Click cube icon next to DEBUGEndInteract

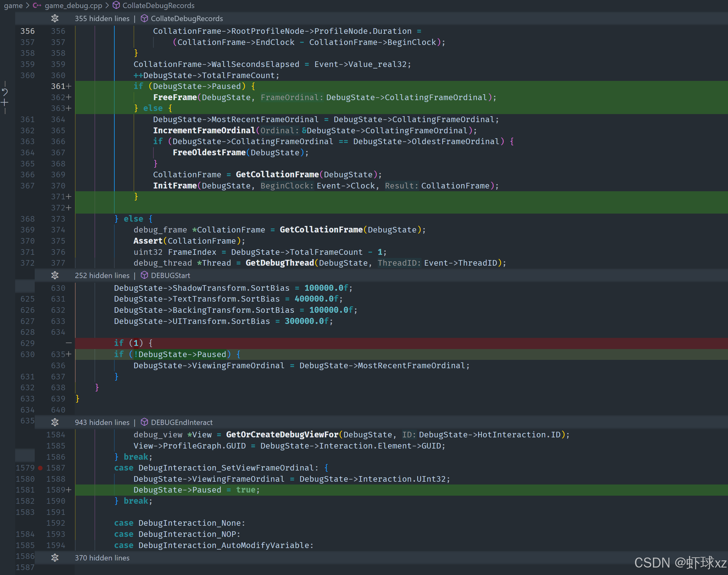pyautogui.click(x=144, y=422)
